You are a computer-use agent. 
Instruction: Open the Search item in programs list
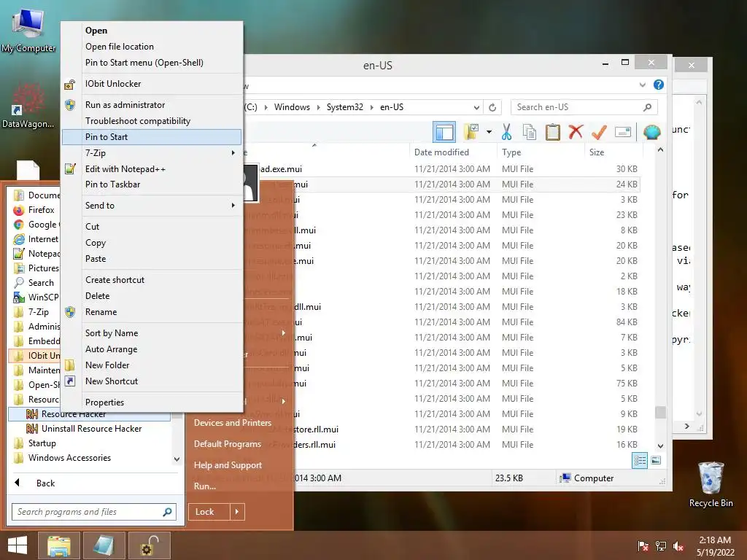point(36,283)
